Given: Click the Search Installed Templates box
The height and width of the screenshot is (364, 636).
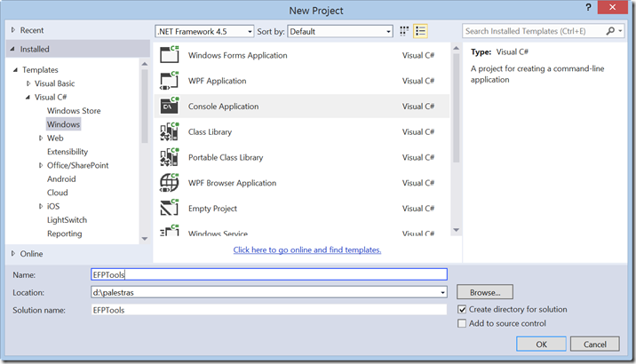Looking at the screenshot, I should click(x=534, y=31).
